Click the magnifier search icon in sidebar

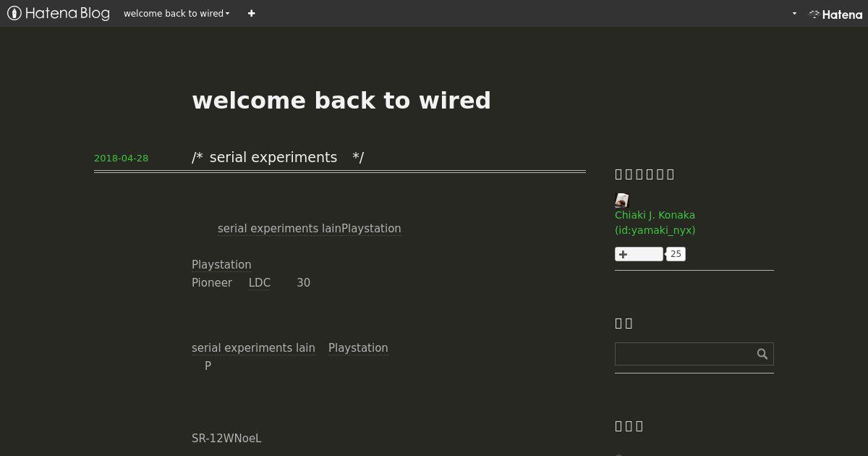point(762,354)
